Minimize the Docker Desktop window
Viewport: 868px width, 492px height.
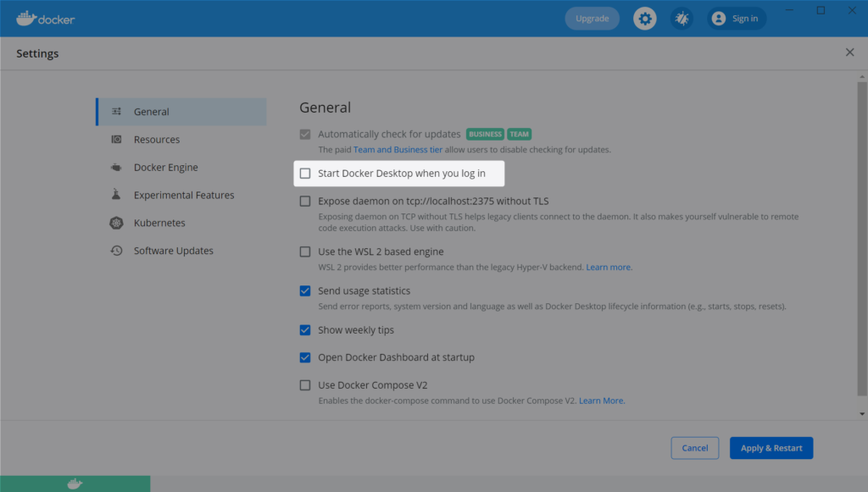pos(789,10)
